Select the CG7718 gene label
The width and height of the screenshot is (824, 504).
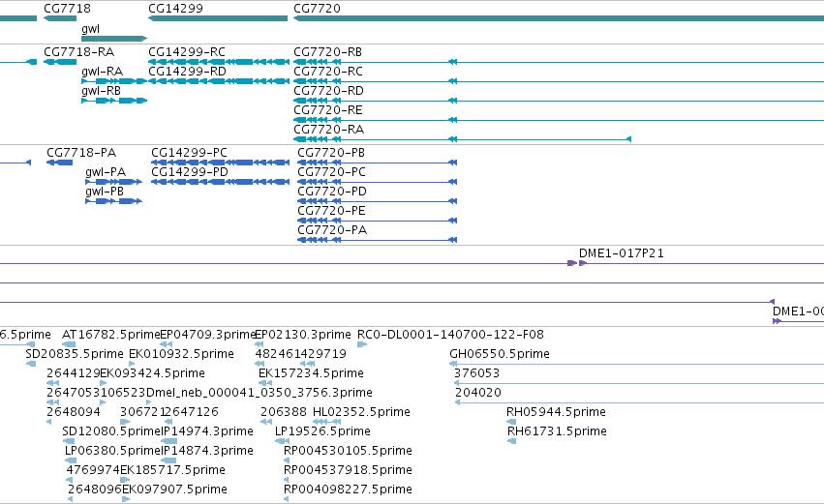(67, 9)
